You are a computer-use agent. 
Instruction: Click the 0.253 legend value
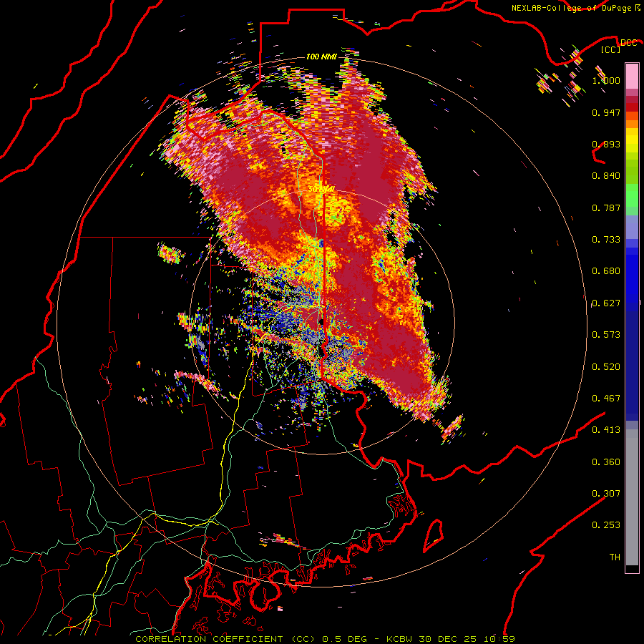pyautogui.click(x=606, y=525)
